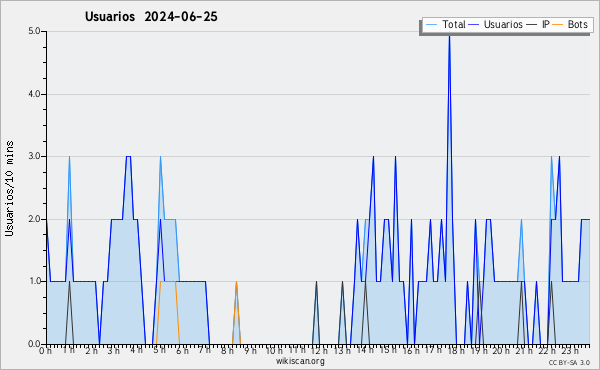Click the peak of 5 users near 18 h
Image resolution: width=600 pixels, height=370 pixels.
coord(449,36)
